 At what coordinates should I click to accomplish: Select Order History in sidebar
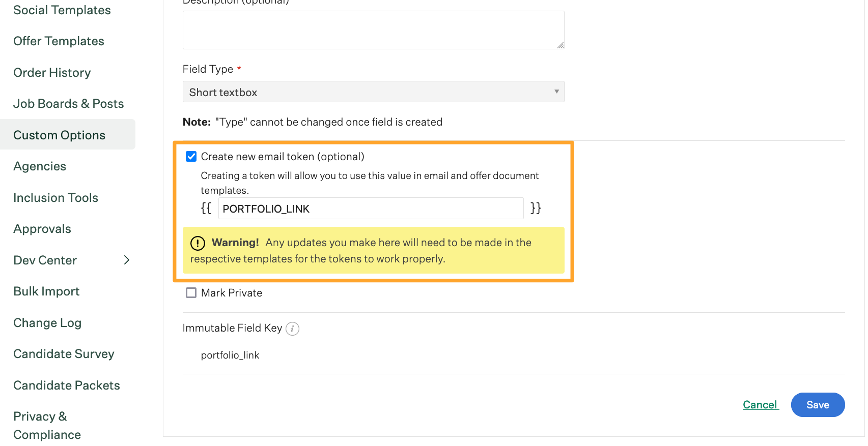[x=52, y=73]
